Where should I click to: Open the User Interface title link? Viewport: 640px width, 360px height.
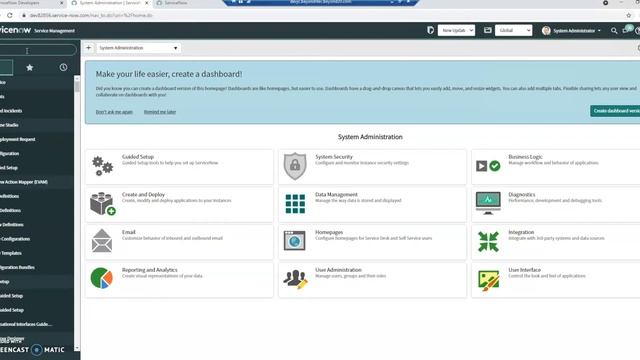tap(524, 270)
